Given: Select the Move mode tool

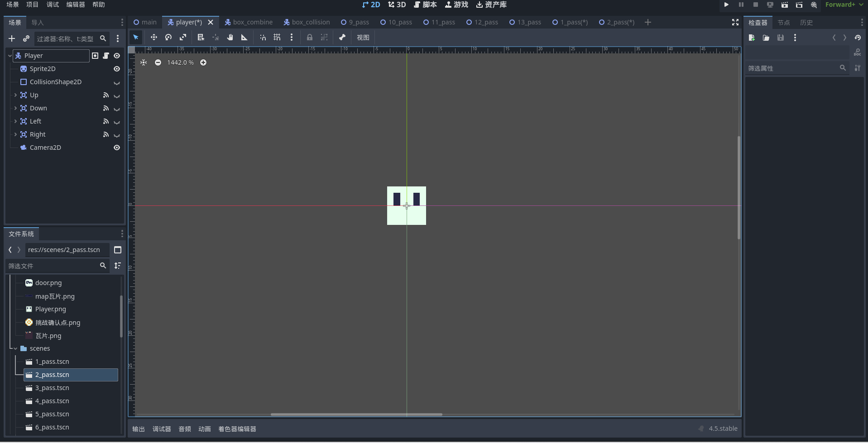Looking at the screenshot, I should (154, 38).
